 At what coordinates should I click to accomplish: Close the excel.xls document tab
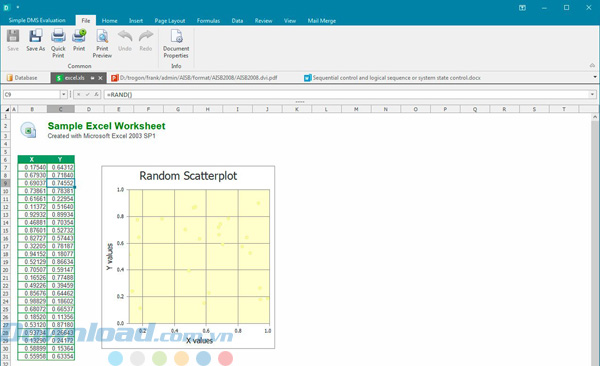tap(100, 78)
